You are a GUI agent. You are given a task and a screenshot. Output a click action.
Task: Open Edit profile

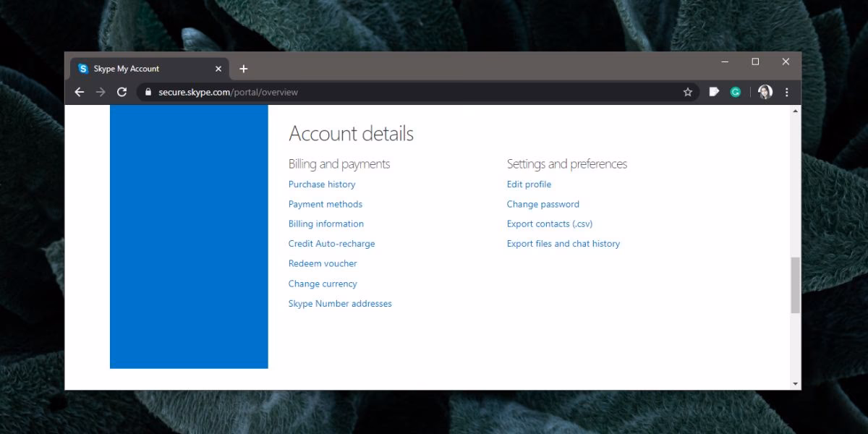(x=529, y=184)
